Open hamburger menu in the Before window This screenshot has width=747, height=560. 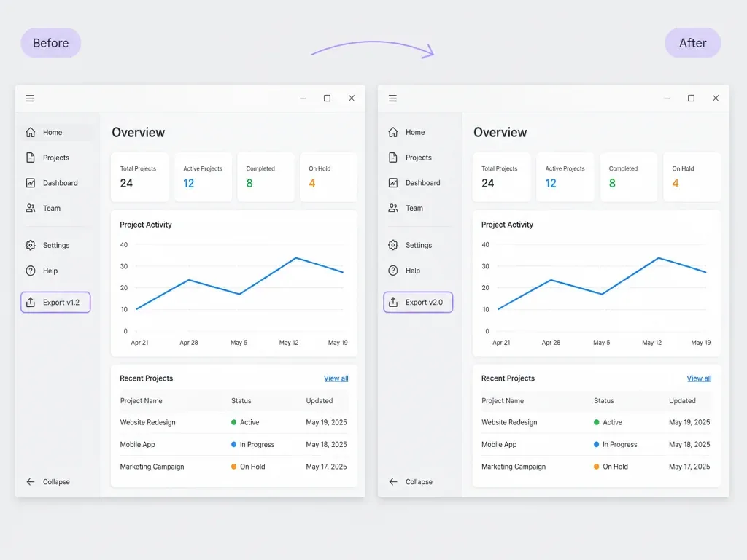point(30,98)
